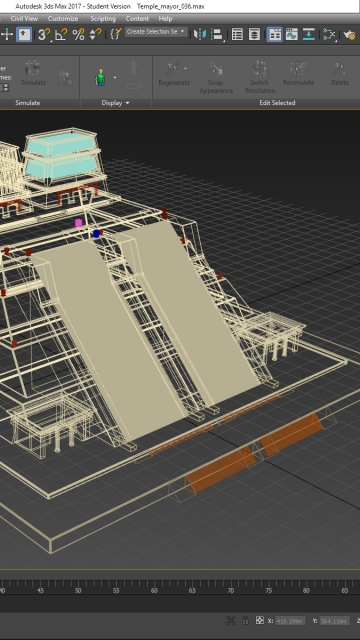Open the Customize menu
This screenshot has height=640, width=360.
click(63, 19)
